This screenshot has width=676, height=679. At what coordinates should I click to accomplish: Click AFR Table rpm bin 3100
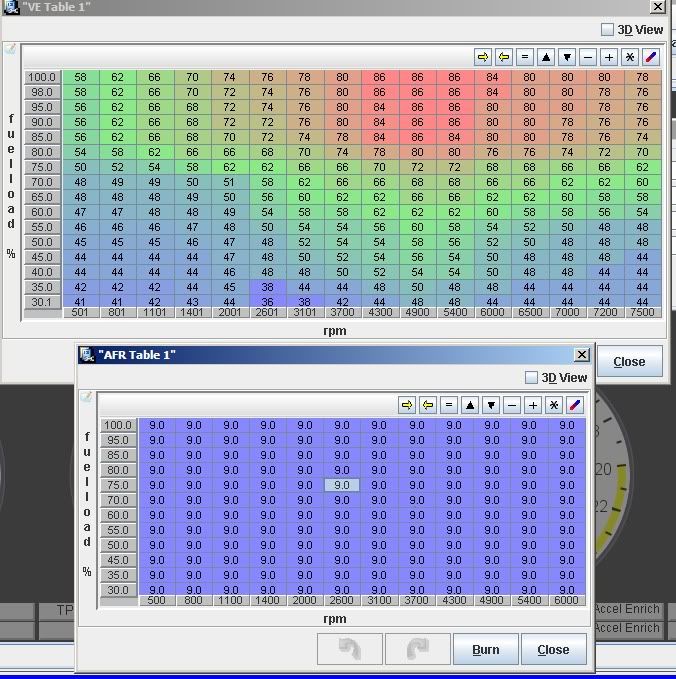point(379,600)
